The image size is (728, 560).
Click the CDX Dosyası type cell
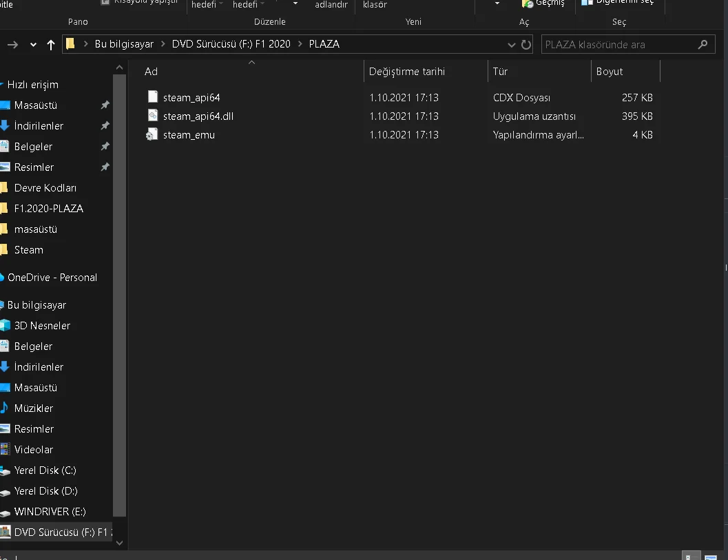[521, 98]
